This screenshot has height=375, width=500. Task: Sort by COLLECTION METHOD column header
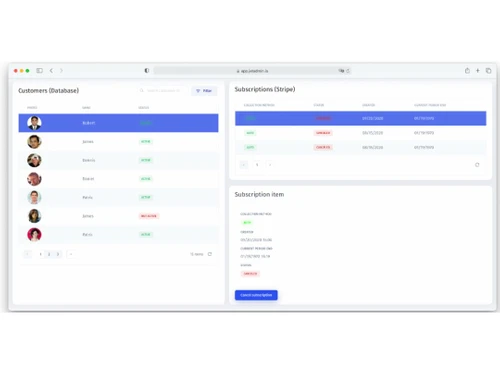259,105
